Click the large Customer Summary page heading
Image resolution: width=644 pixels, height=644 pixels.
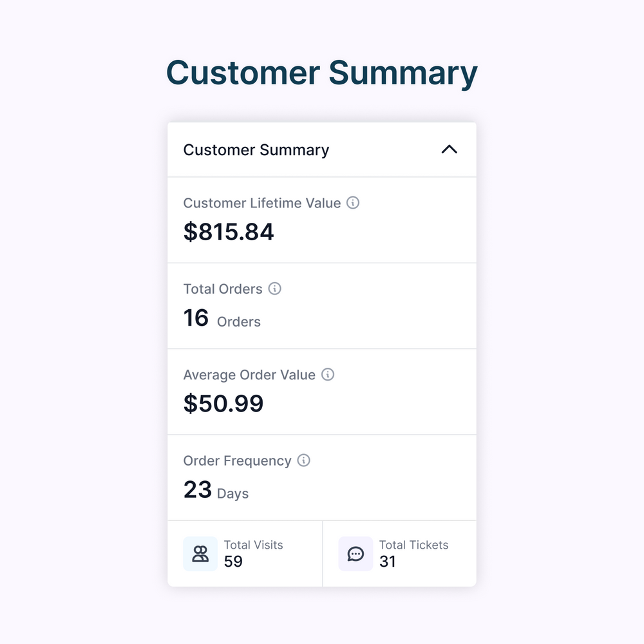tap(322, 73)
